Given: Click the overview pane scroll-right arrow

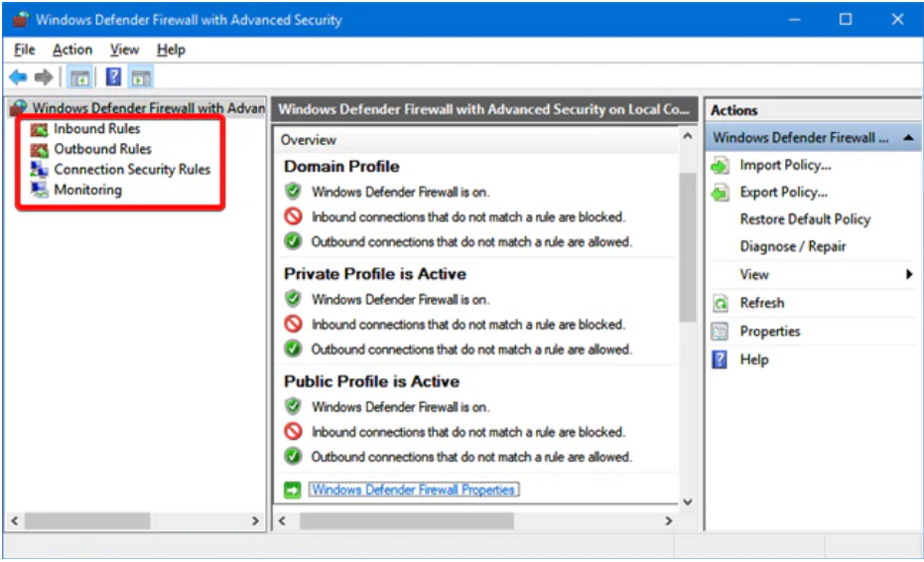Looking at the screenshot, I should tap(668, 520).
